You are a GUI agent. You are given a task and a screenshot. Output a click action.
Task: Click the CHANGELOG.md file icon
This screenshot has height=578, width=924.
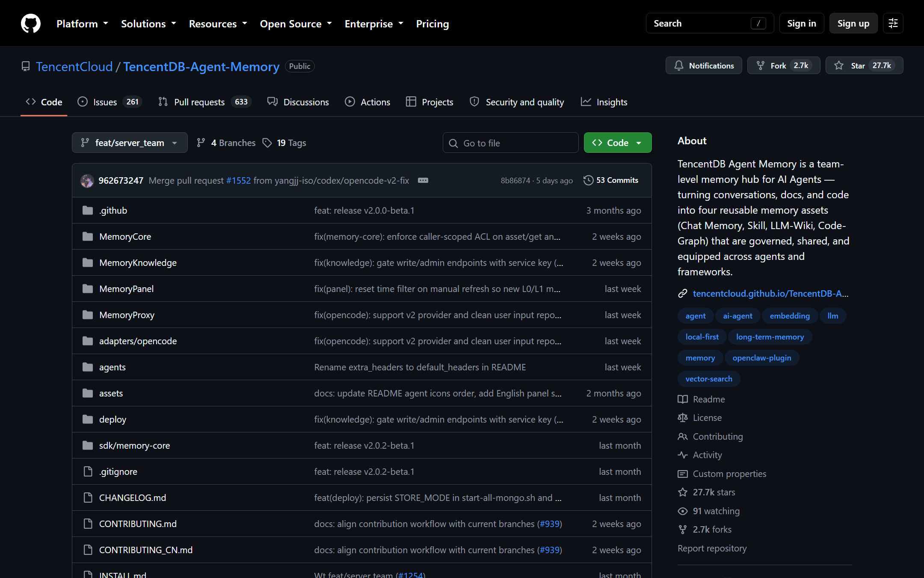click(x=88, y=498)
